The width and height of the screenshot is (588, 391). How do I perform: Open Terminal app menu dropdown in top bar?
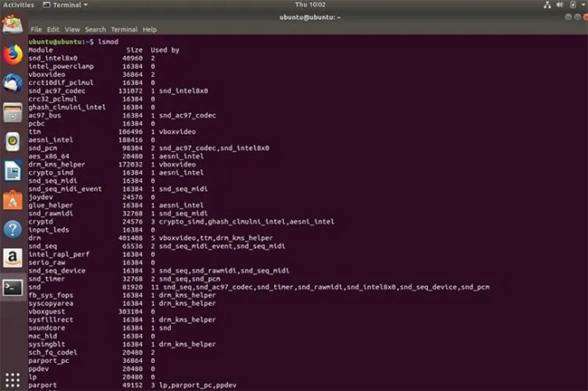[66, 5]
